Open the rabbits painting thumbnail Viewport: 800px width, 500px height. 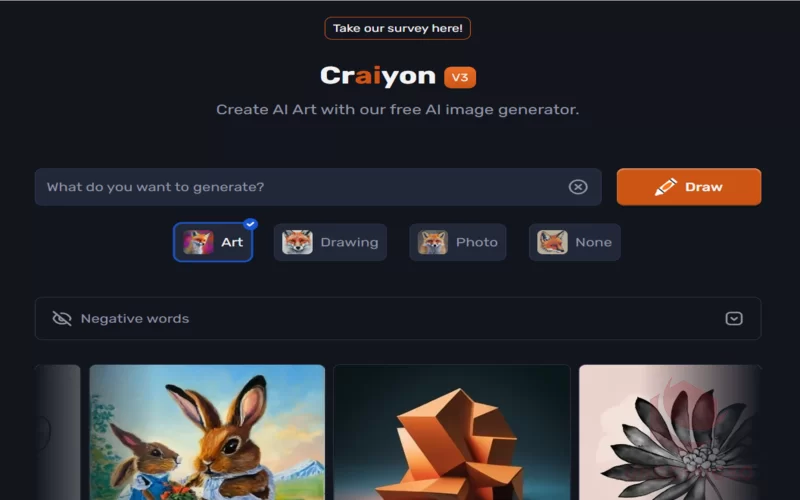pyautogui.click(x=207, y=432)
